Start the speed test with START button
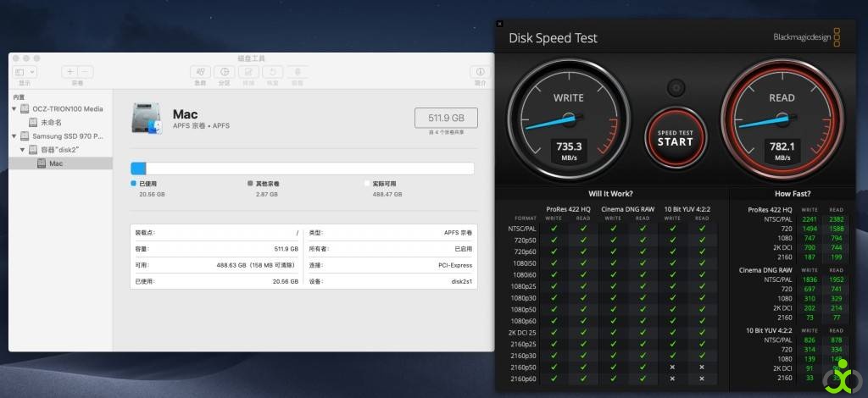This screenshot has width=868, height=398. point(676,138)
